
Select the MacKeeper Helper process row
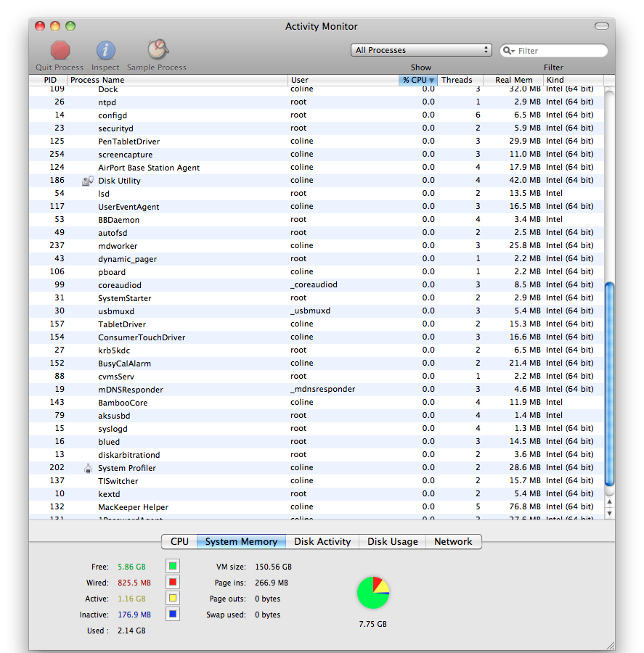(x=317, y=507)
